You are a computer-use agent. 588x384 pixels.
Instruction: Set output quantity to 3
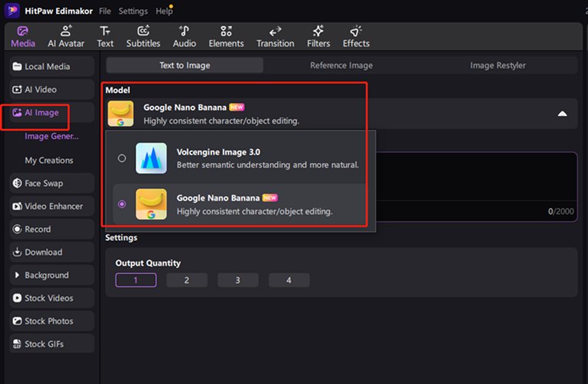[238, 280]
